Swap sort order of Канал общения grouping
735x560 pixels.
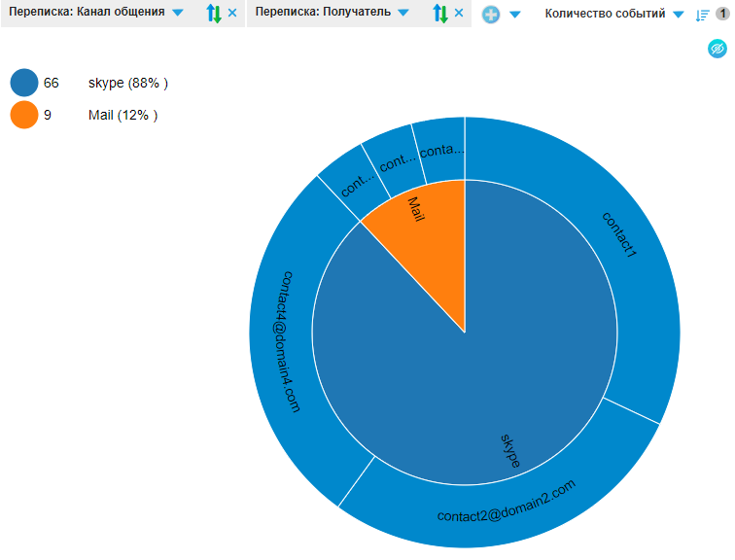pos(214,14)
